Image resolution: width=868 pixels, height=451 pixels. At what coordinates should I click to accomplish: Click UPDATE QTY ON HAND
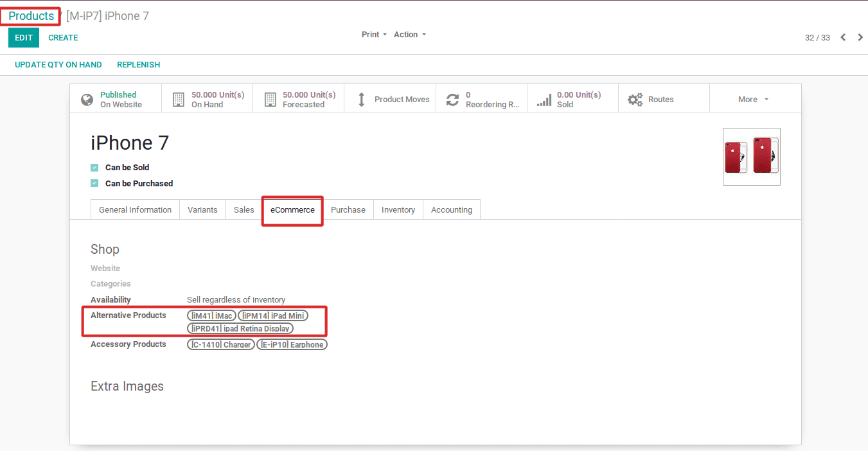(58, 65)
